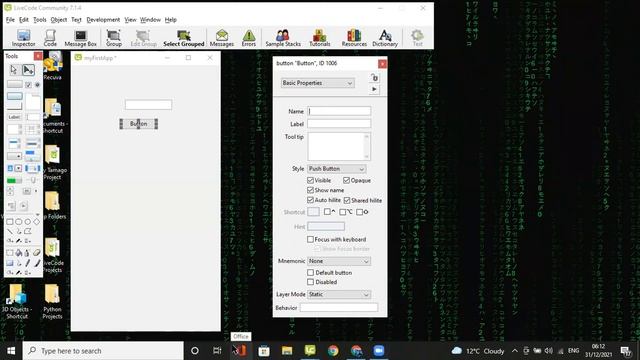Open the Help menu
The width and height of the screenshot is (640, 360).
click(x=171, y=20)
